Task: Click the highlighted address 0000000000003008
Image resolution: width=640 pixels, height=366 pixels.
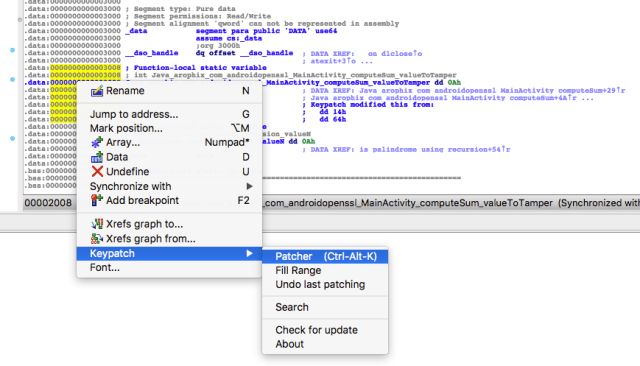Action: [x=85, y=68]
